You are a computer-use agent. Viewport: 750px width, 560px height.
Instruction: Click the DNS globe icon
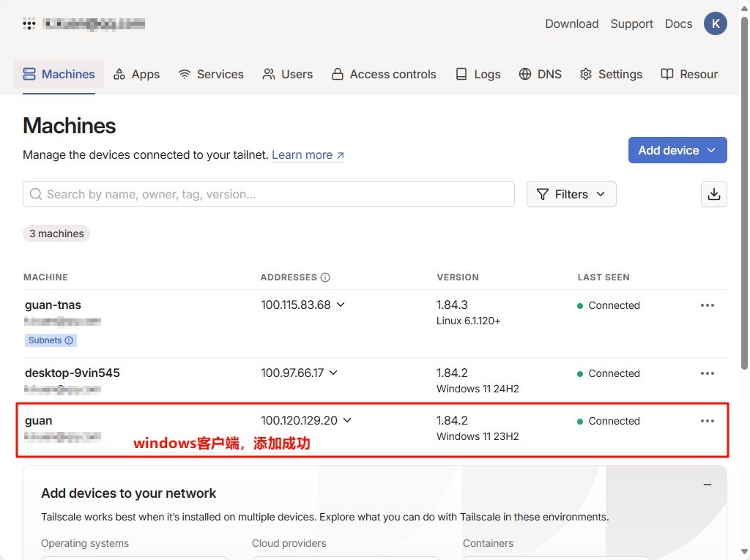click(x=524, y=74)
